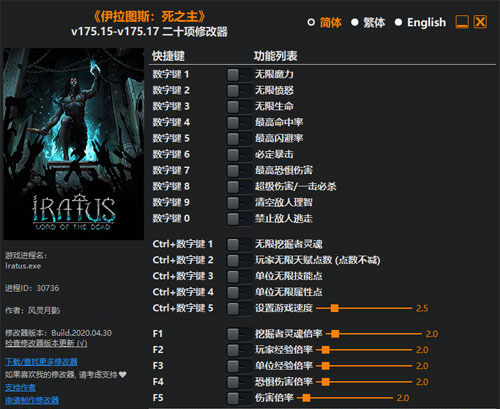Click the Iratus game cover image
The image size is (500, 409).
(74, 144)
